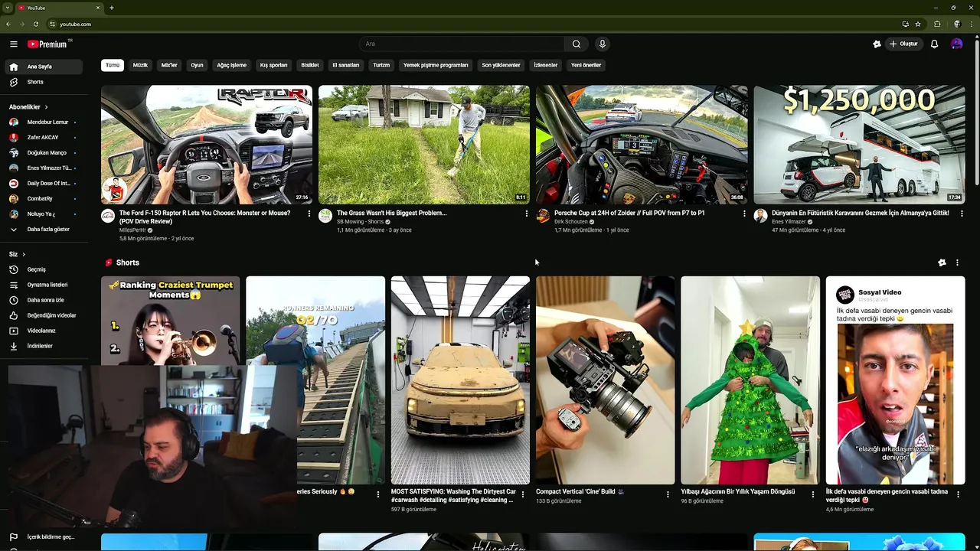Open İçerik bildirme geçmişi entry
Screen dimensions: 980x551
point(43,537)
